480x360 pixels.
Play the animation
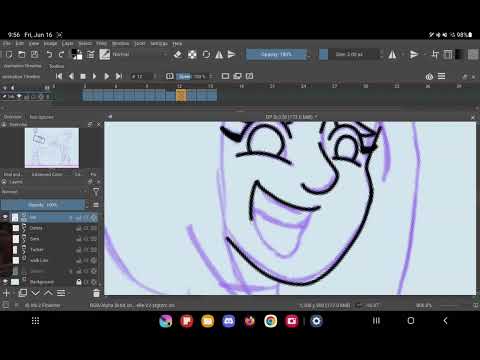[x=94, y=76]
